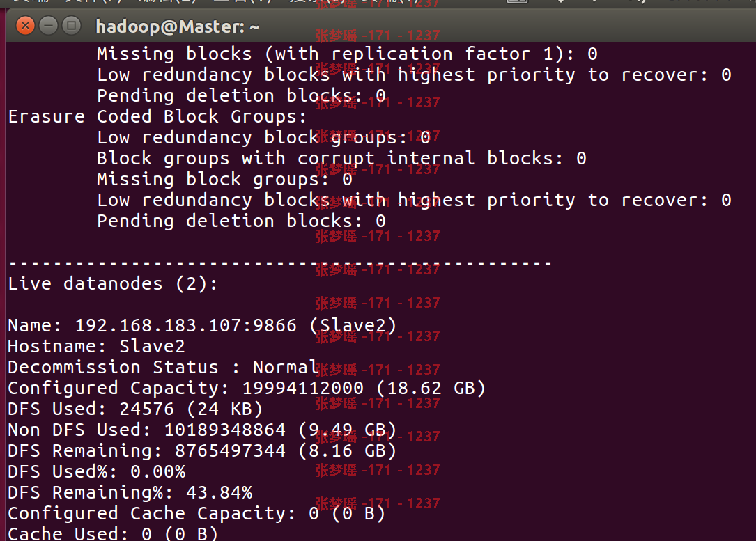Click the Non DFS Used 9.49 GB line

202,430
